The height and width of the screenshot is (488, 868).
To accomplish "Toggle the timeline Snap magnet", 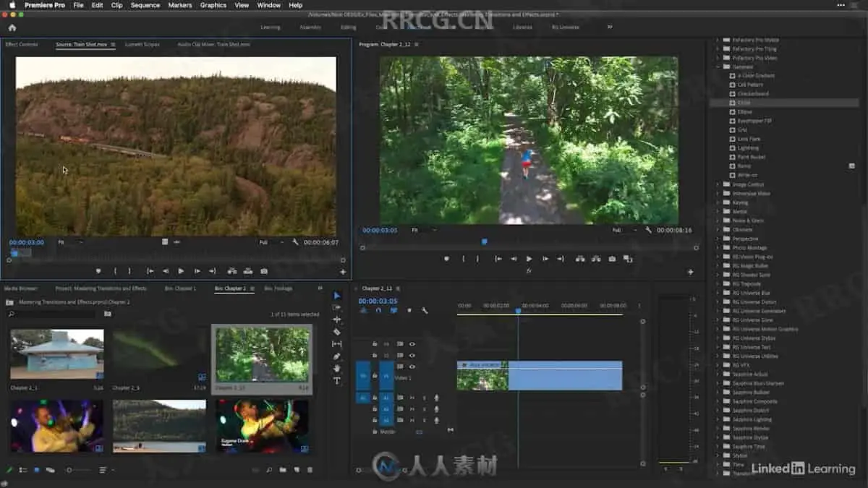I will pyautogui.click(x=378, y=311).
